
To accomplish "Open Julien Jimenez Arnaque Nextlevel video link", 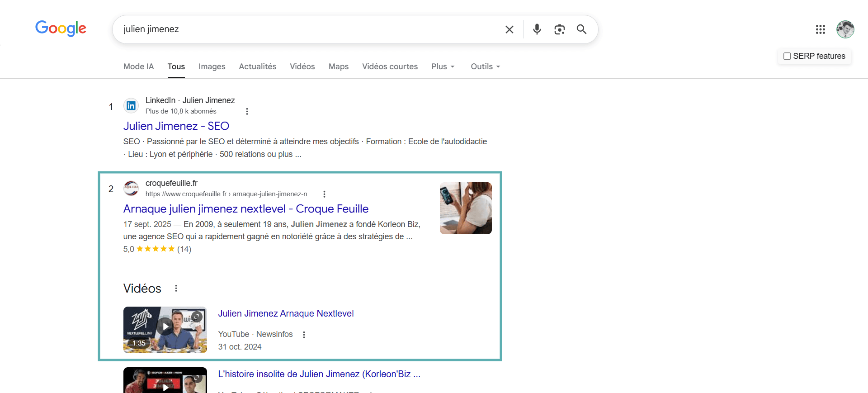I will (286, 313).
